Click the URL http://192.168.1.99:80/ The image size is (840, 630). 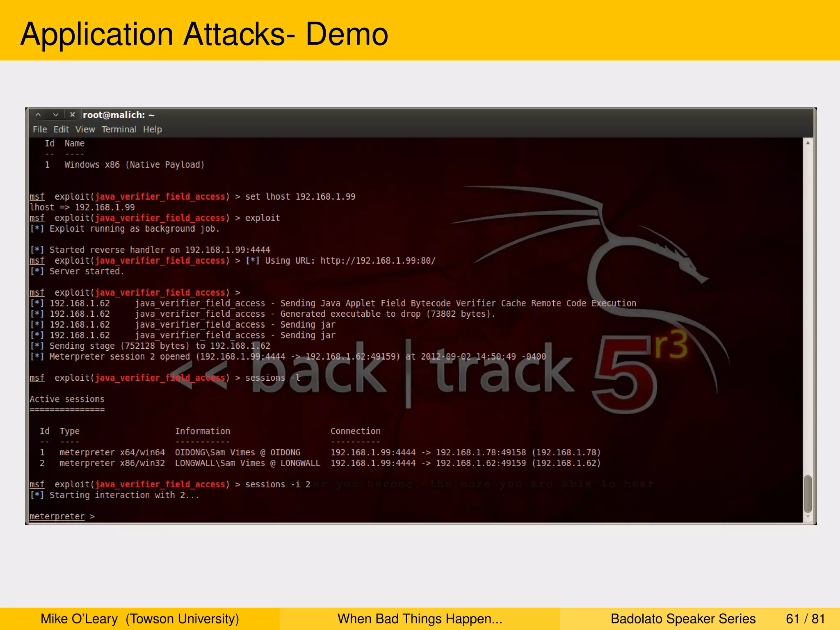[378, 260]
